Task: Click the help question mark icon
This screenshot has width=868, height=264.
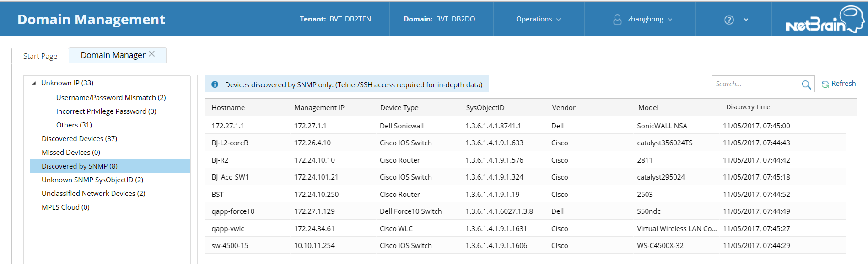Action: click(x=729, y=20)
